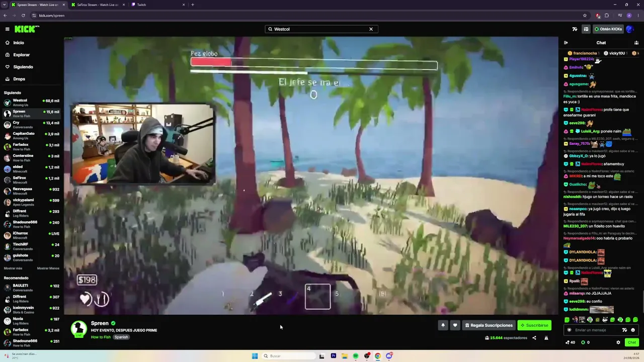Open recommended channel iceinmyvein
This screenshot has width=644, height=362.
tap(31, 310)
